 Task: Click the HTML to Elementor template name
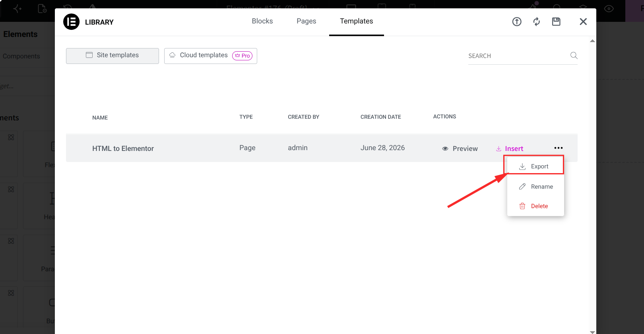pos(123,149)
